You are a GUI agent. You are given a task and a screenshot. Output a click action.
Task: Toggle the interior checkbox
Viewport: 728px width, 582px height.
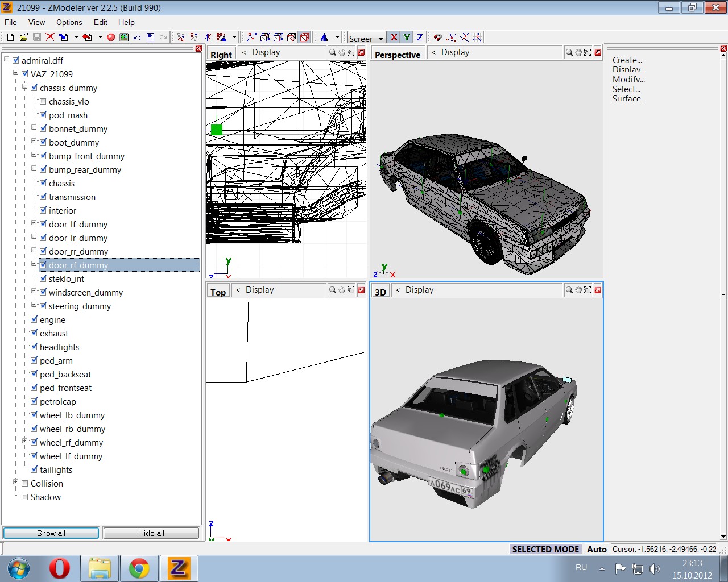(x=43, y=210)
